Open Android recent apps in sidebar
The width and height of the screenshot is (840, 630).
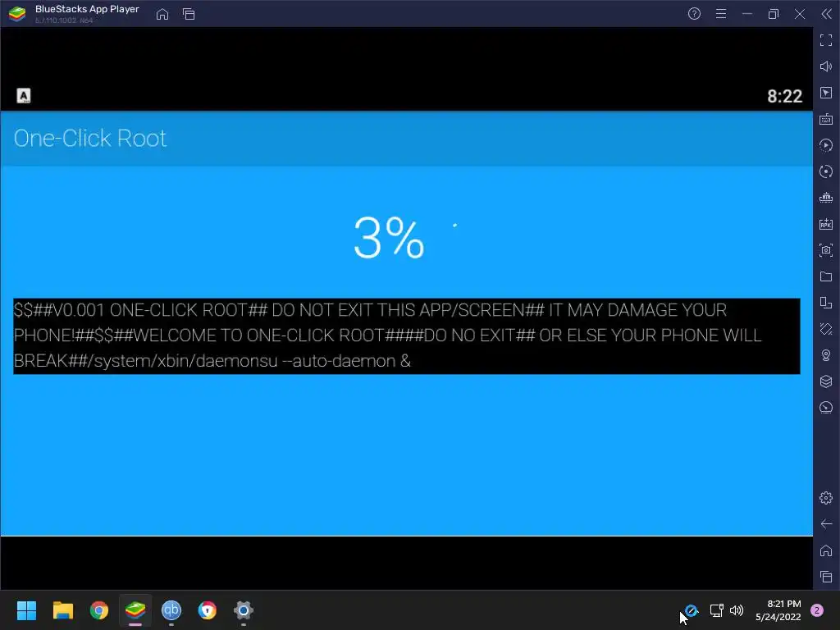click(826, 577)
